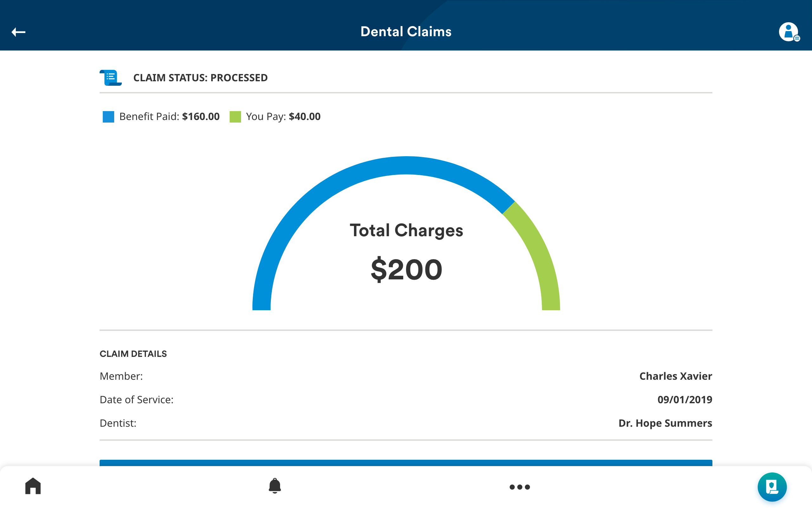Open notifications bell
Image resolution: width=812 pixels, height=508 pixels.
pyautogui.click(x=275, y=486)
